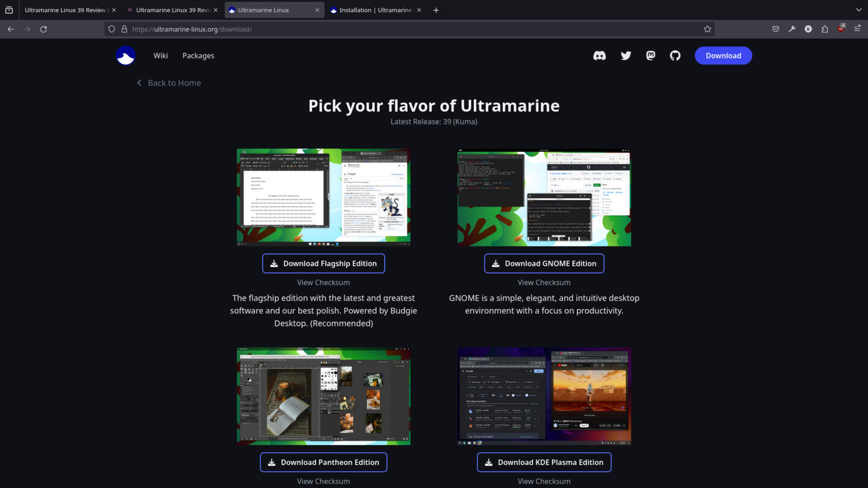Expand the list all tabs chevron
Image resolution: width=868 pixels, height=488 pixels.
858,10
